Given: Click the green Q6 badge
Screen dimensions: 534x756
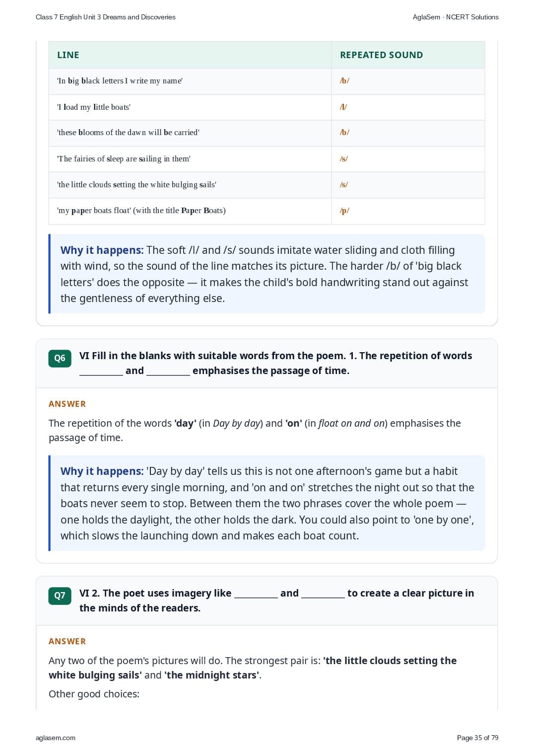Looking at the screenshot, I should pyautogui.click(x=60, y=358).
